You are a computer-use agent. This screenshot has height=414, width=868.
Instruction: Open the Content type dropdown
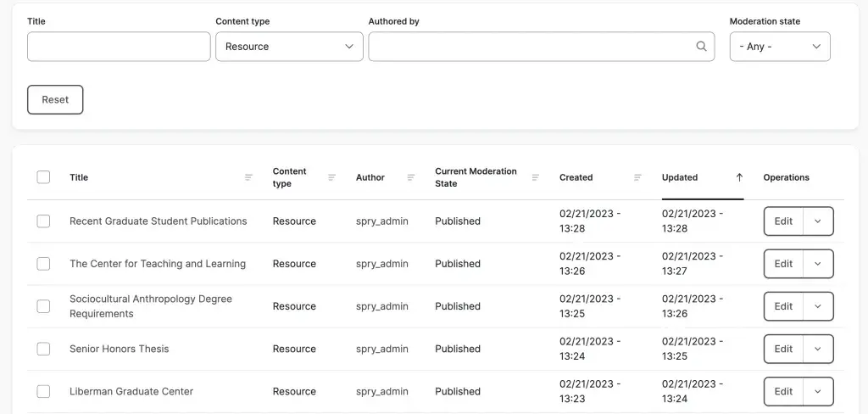pyautogui.click(x=289, y=47)
